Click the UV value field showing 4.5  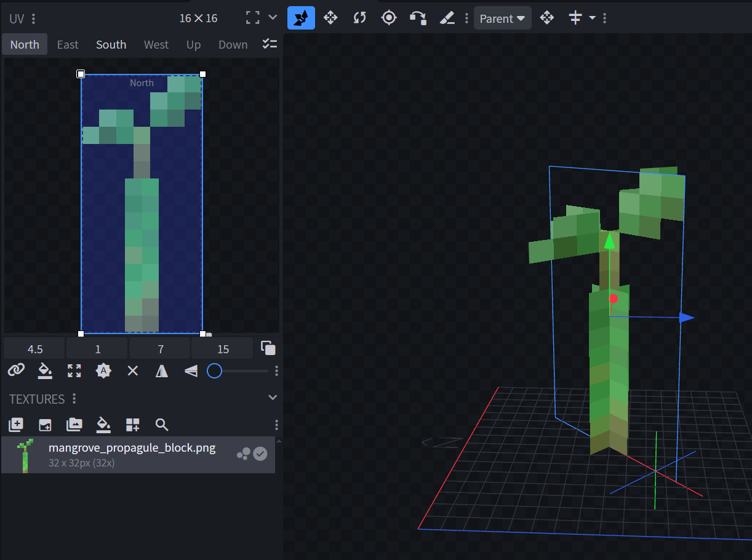34,349
